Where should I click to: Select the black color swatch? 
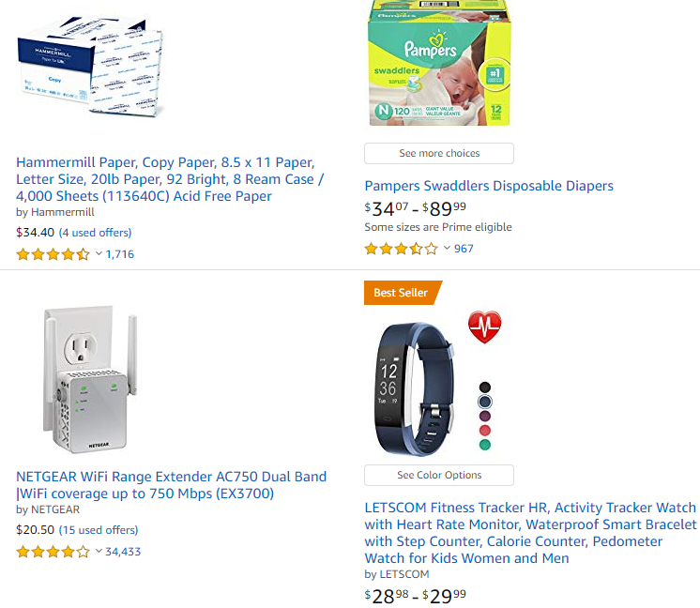(485, 387)
